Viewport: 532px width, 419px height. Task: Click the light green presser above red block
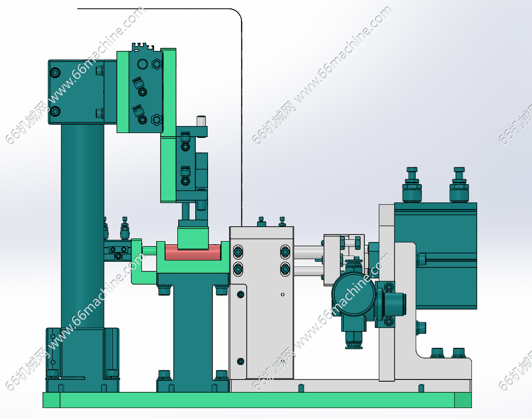[193, 238]
